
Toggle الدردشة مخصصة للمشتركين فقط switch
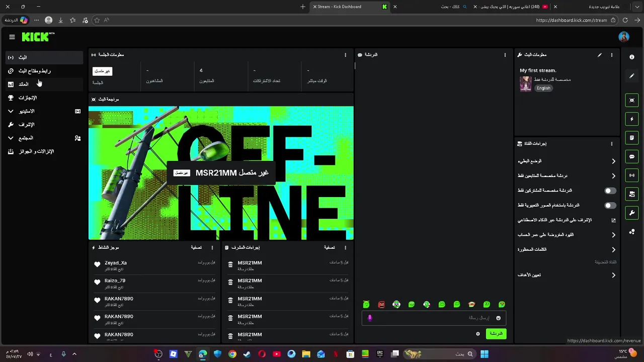[610, 191]
